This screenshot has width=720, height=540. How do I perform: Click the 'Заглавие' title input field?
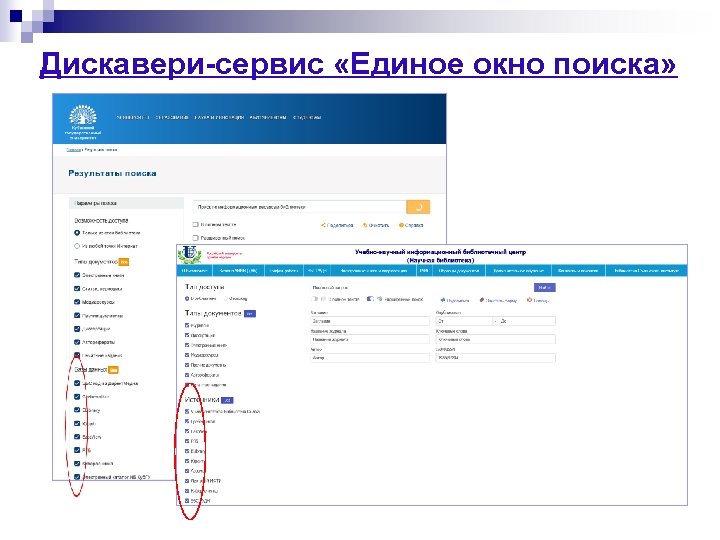370,321
